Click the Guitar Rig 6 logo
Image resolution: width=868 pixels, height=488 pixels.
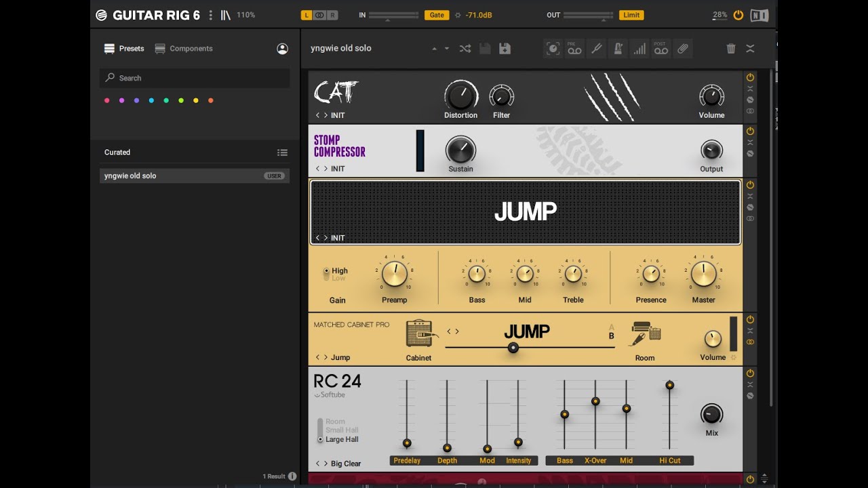coord(148,15)
